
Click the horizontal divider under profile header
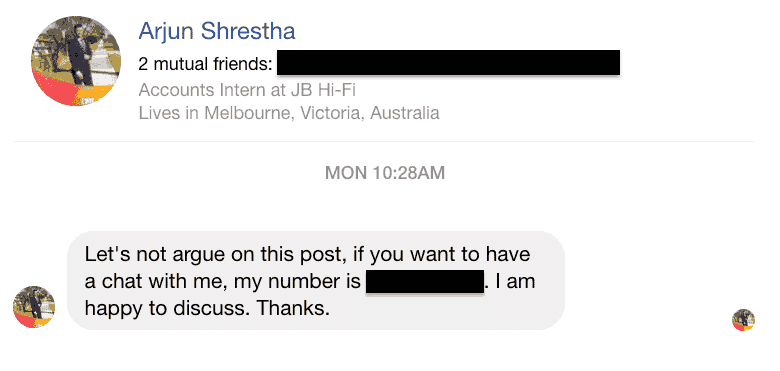pos(384,142)
